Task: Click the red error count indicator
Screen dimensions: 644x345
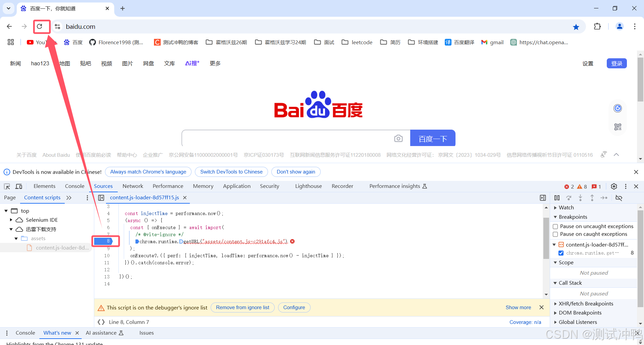Action: [569, 187]
